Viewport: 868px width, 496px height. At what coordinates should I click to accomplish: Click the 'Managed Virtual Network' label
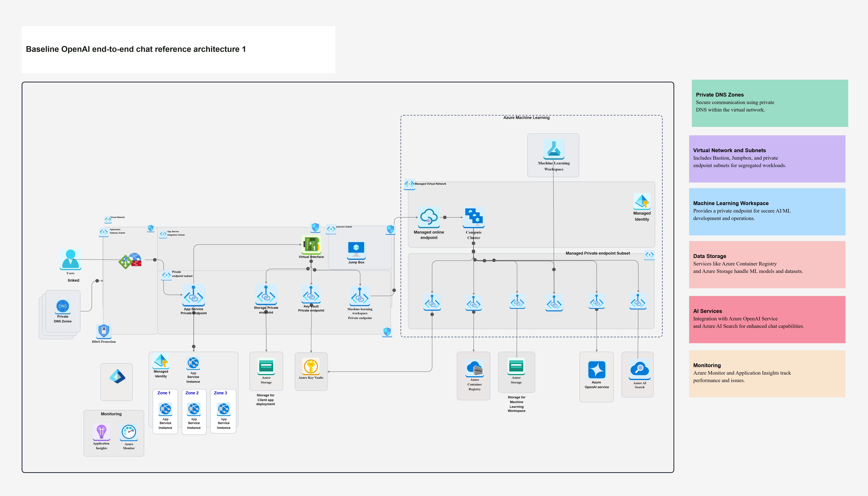(430, 184)
